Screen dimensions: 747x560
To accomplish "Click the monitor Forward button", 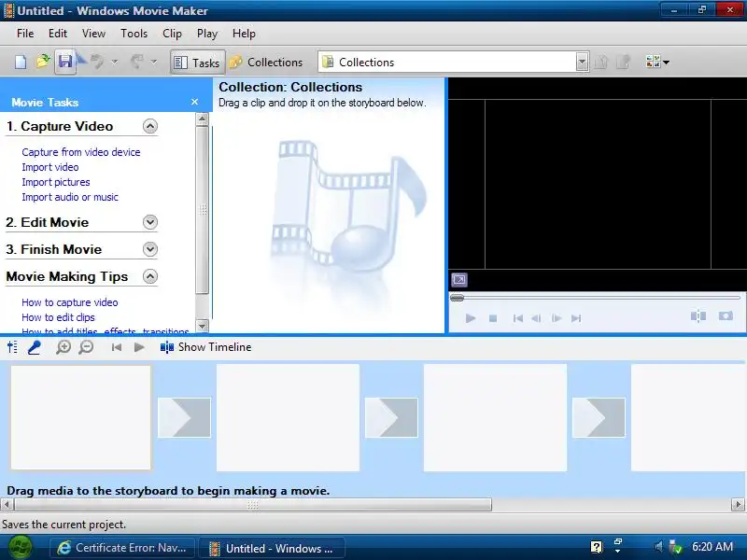I will pos(576,318).
